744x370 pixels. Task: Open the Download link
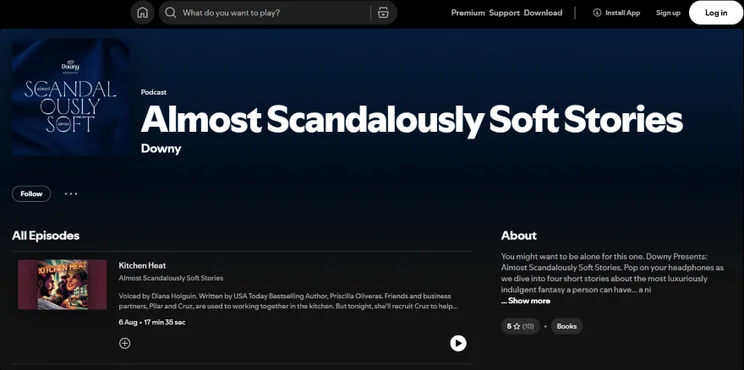(543, 13)
